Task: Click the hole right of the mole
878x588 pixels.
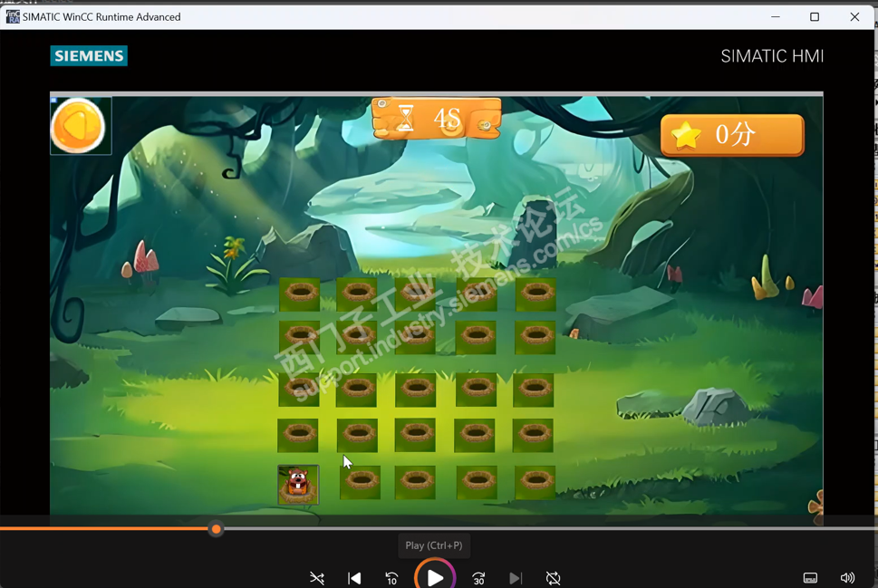Action: click(x=360, y=483)
